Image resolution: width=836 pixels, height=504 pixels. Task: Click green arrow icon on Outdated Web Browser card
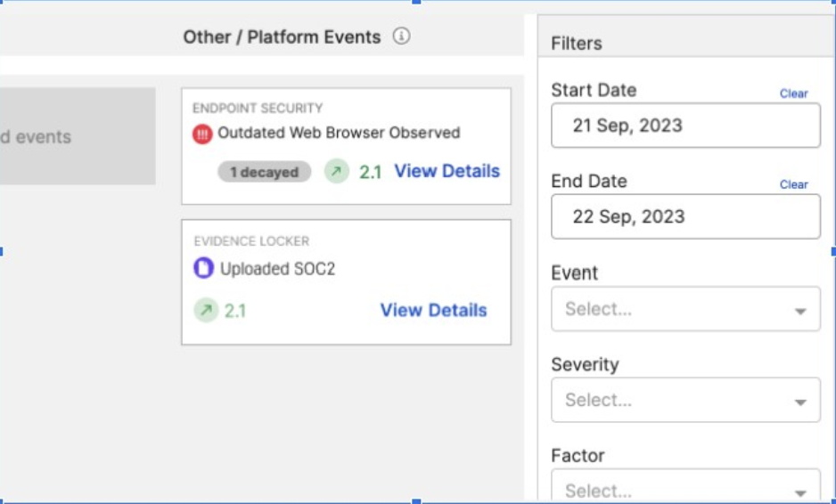pyautogui.click(x=336, y=171)
